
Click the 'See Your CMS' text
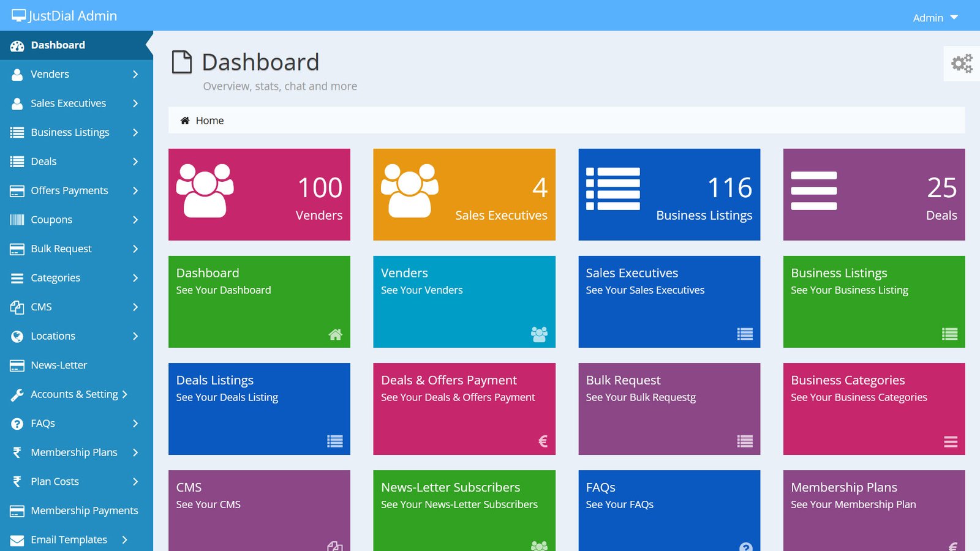click(x=208, y=504)
